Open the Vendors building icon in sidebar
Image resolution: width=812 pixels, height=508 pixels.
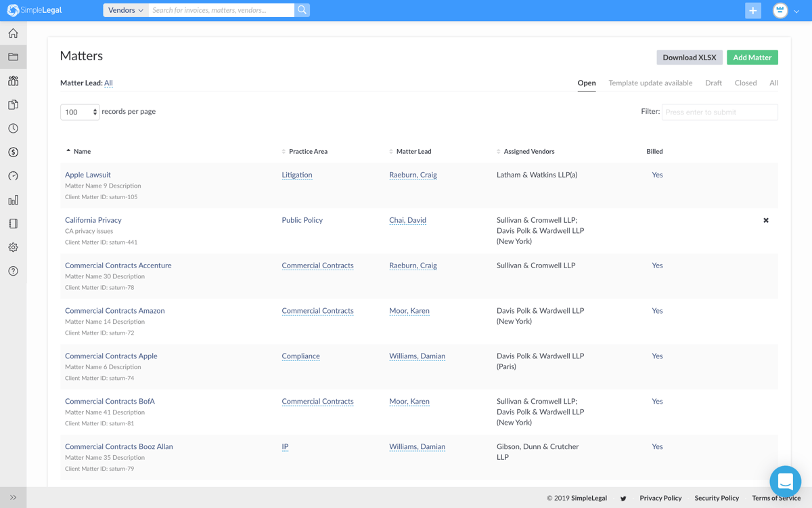tap(13, 81)
